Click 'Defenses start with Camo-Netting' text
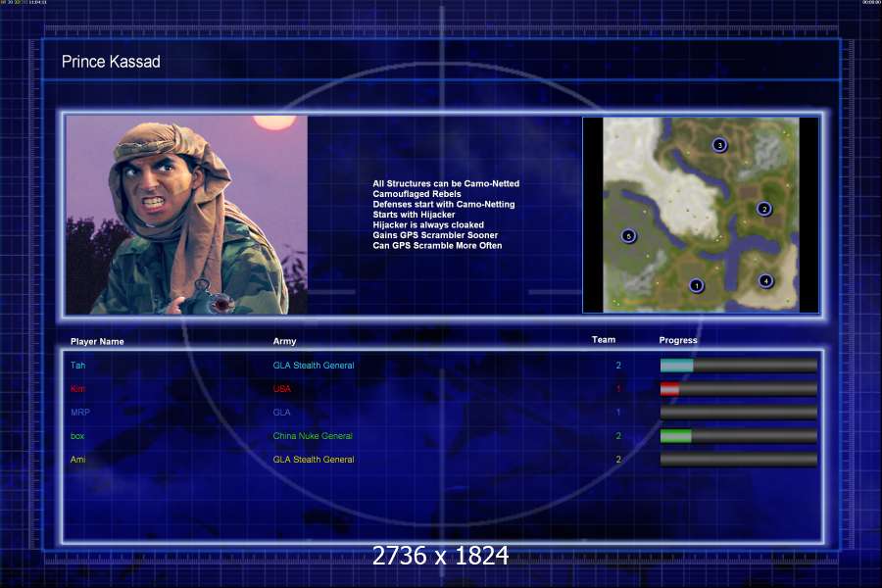Image resolution: width=882 pixels, height=588 pixels. coord(444,204)
